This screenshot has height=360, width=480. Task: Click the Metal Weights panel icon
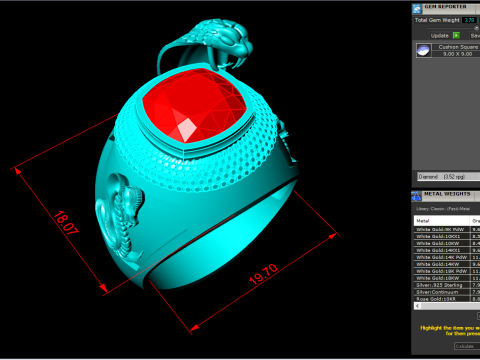pos(417,196)
